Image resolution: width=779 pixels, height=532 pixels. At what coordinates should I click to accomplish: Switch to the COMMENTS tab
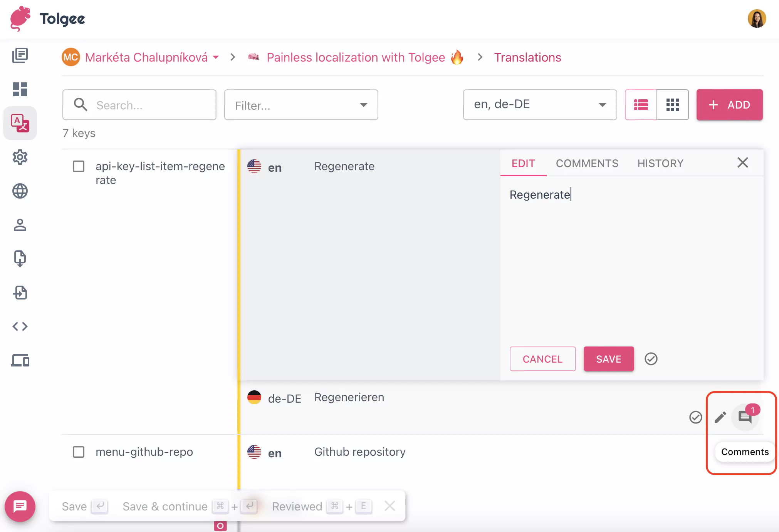587,163
